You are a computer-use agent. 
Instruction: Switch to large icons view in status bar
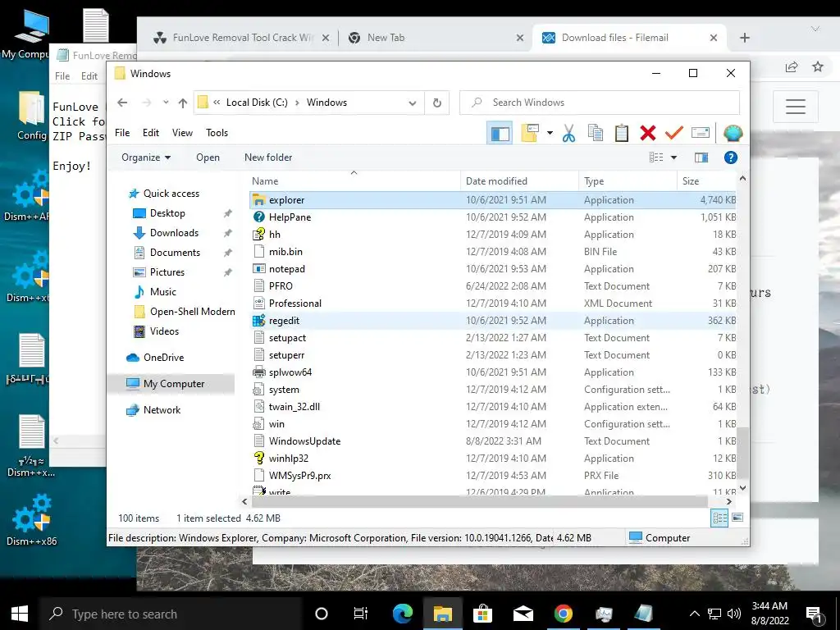pyautogui.click(x=737, y=518)
